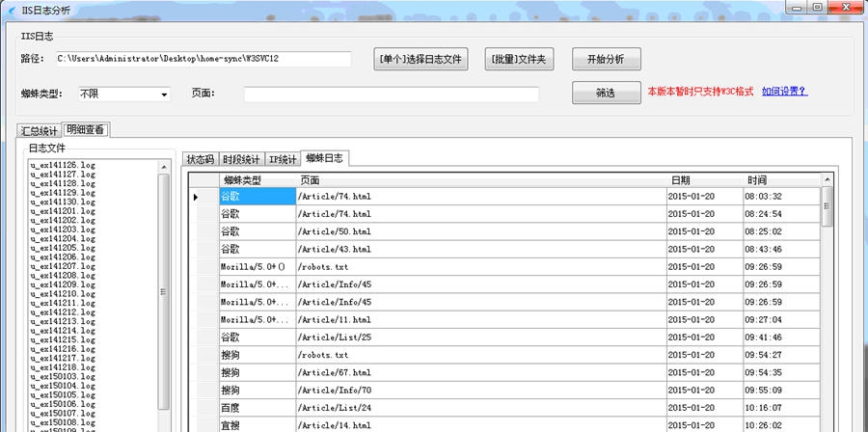Open the 状态码 tab
This screenshot has height=432, width=868.
point(201,159)
